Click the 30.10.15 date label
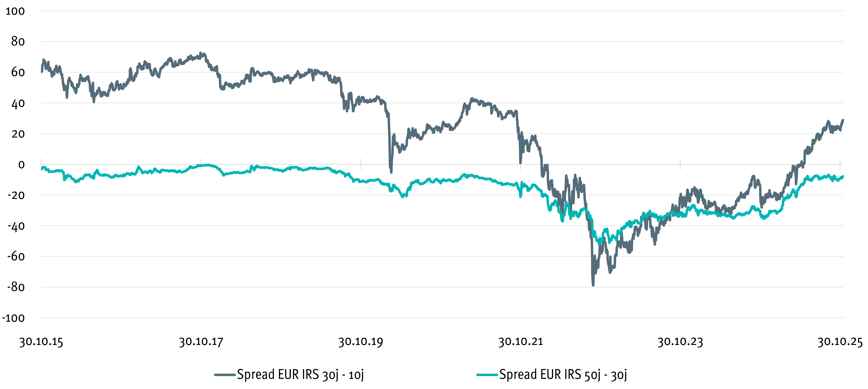The image size is (868, 389). [41, 342]
